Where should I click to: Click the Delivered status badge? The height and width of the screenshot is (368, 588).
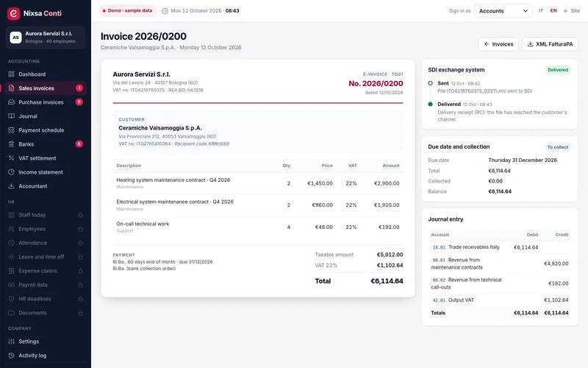click(x=558, y=70)
